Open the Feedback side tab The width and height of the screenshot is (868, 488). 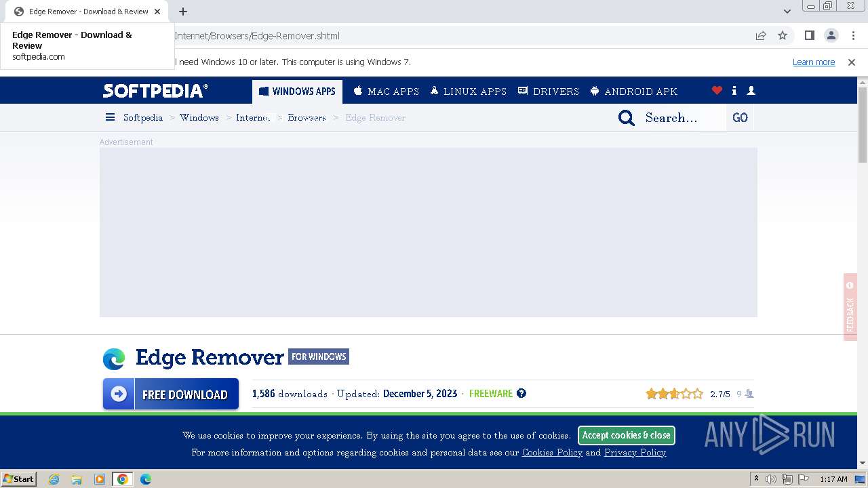tap(850, 307)
